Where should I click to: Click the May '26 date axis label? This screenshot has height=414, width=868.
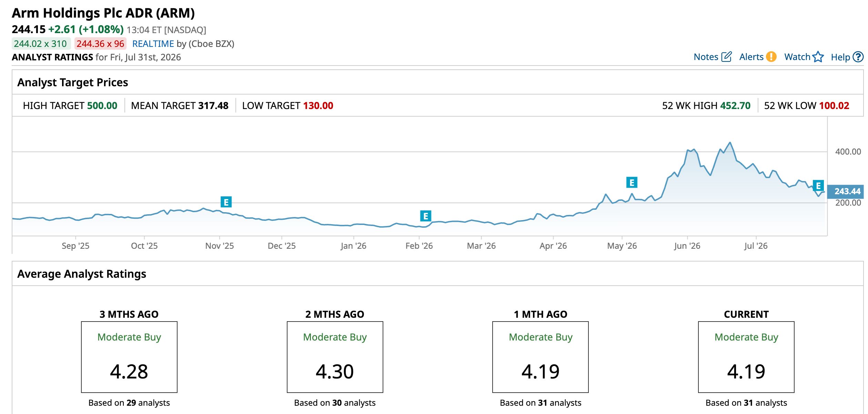622,246
